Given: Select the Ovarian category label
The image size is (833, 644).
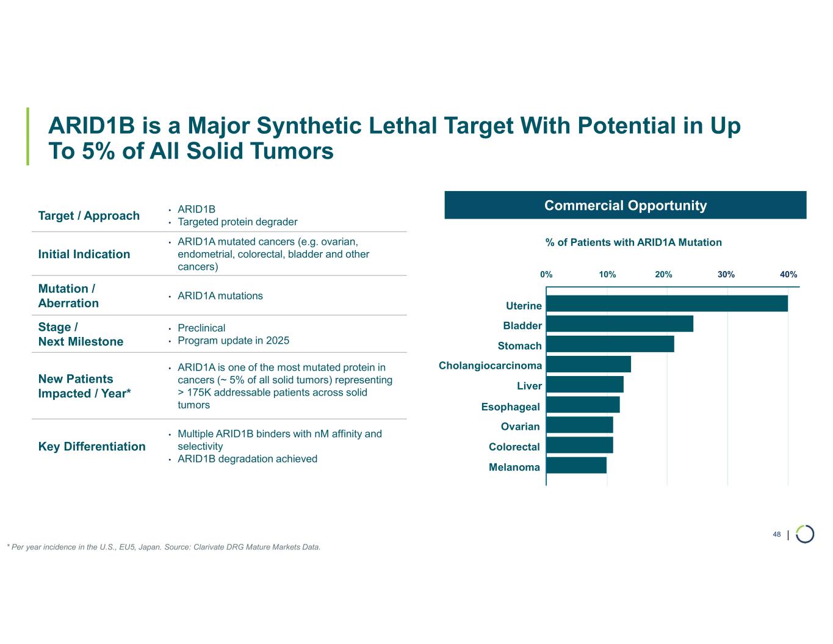Looking at the screenshot, I should [520, 427].
